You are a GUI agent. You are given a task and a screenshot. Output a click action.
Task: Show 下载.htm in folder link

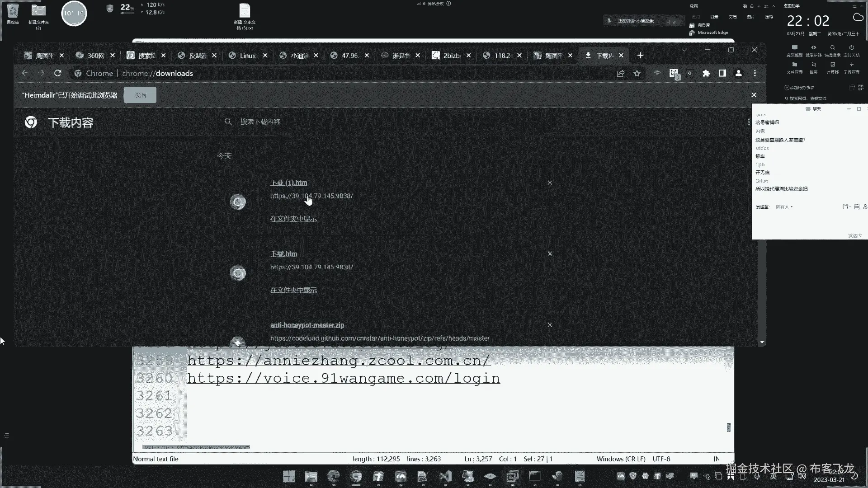click(x=293, y=290)
